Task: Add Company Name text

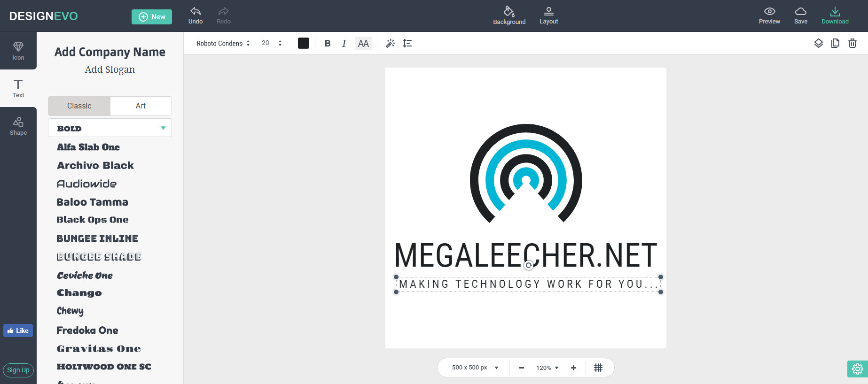Action: pos(110,52)
